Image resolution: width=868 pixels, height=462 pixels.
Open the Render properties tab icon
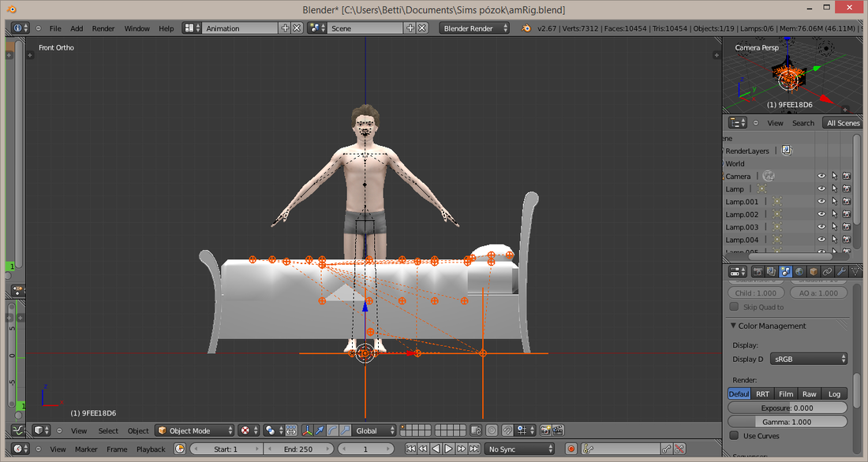(758, 272)
